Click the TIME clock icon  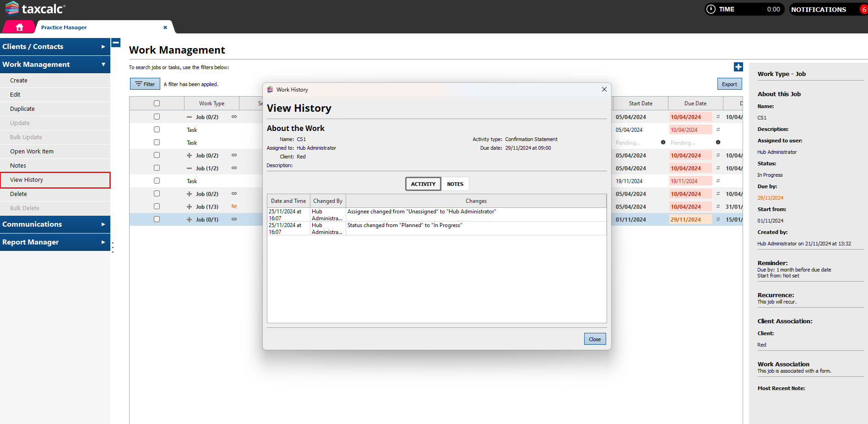(710, 9)
